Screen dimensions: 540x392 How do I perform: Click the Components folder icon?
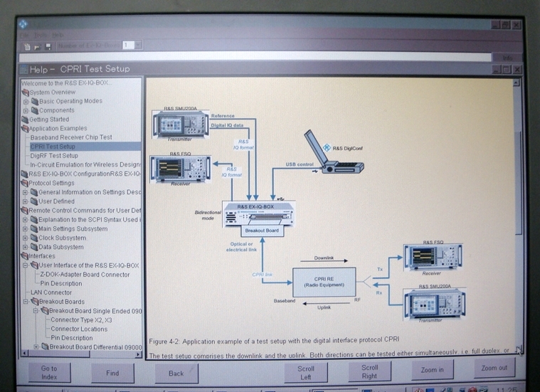(34, 110)
